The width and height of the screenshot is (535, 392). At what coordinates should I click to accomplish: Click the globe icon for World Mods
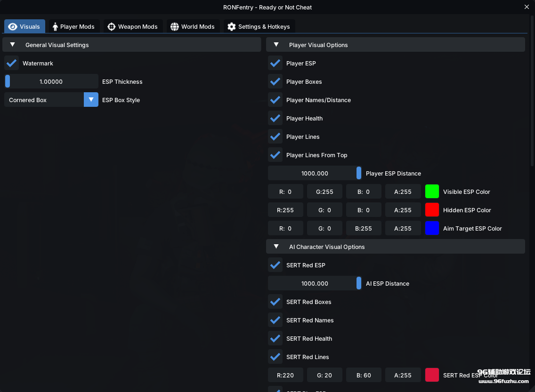(175, 27)
